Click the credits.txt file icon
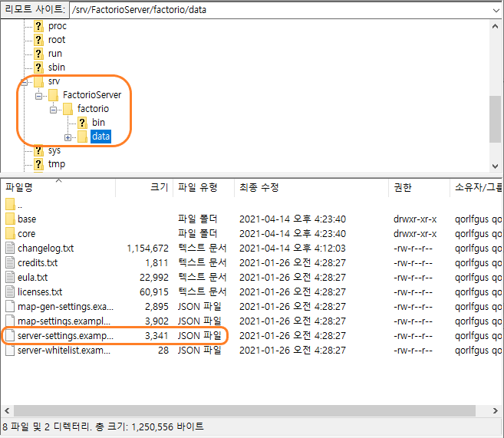Screen dimensions: 504x438 tap(10, 262)
